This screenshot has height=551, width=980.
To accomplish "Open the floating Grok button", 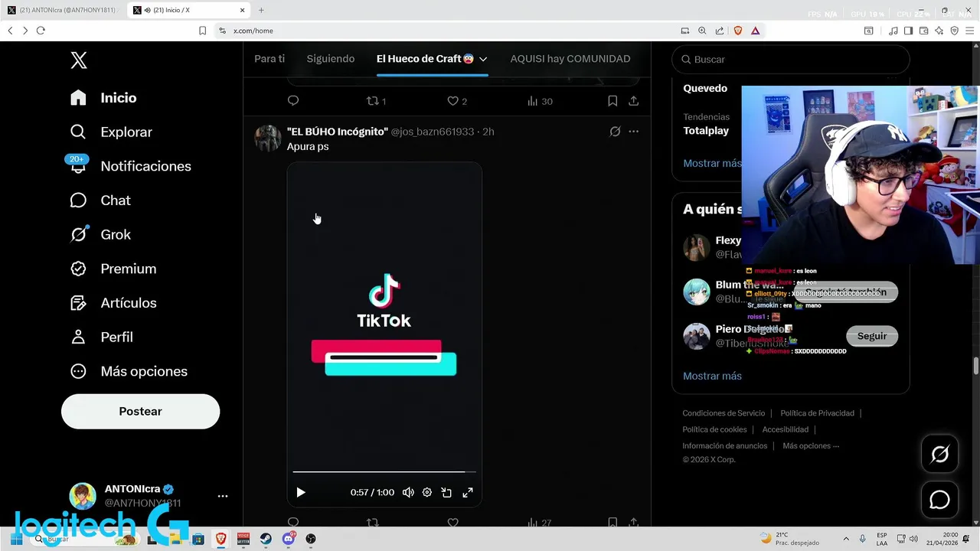I will coord(939,455).
